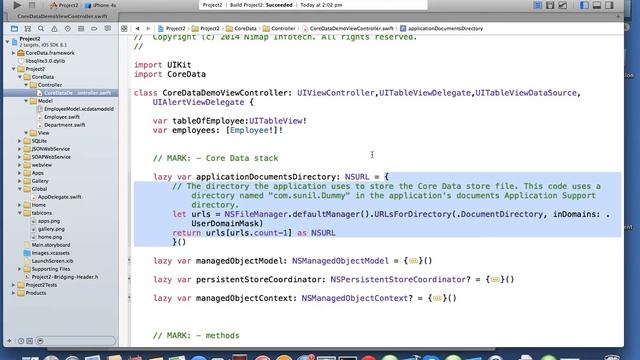
Task: Open the Report navigator
Action: (108, 29)
